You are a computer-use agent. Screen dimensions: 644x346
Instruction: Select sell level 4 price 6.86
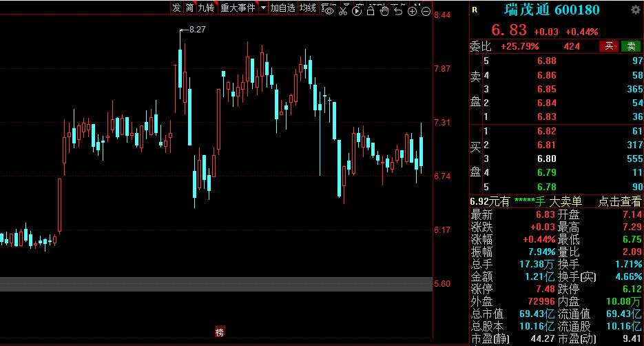click(x=547, y=75)
